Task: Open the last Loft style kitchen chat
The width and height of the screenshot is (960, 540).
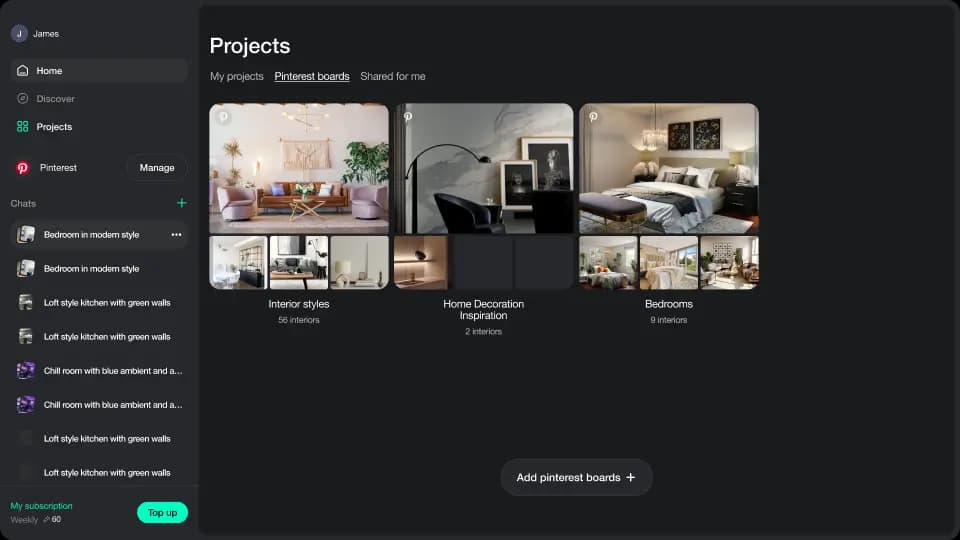Action: tap(99, 473)
